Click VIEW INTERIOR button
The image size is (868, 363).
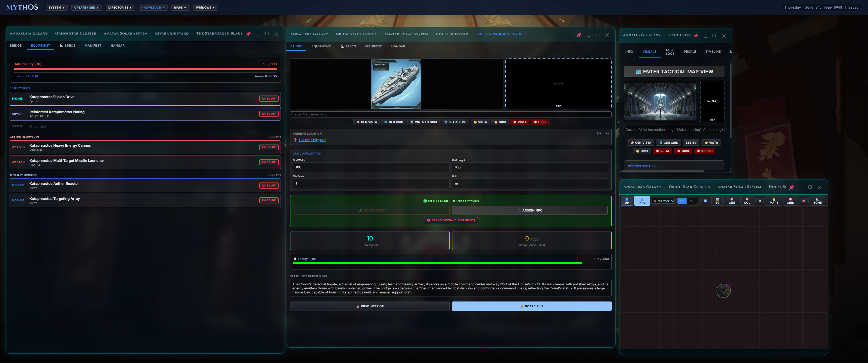tap(370, 306)
